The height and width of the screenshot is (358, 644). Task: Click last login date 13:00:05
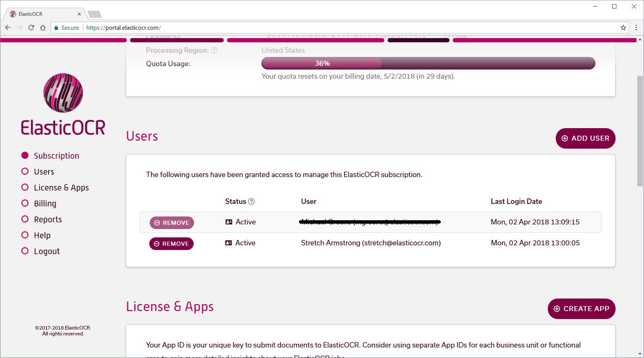click(x=535, y=243)
